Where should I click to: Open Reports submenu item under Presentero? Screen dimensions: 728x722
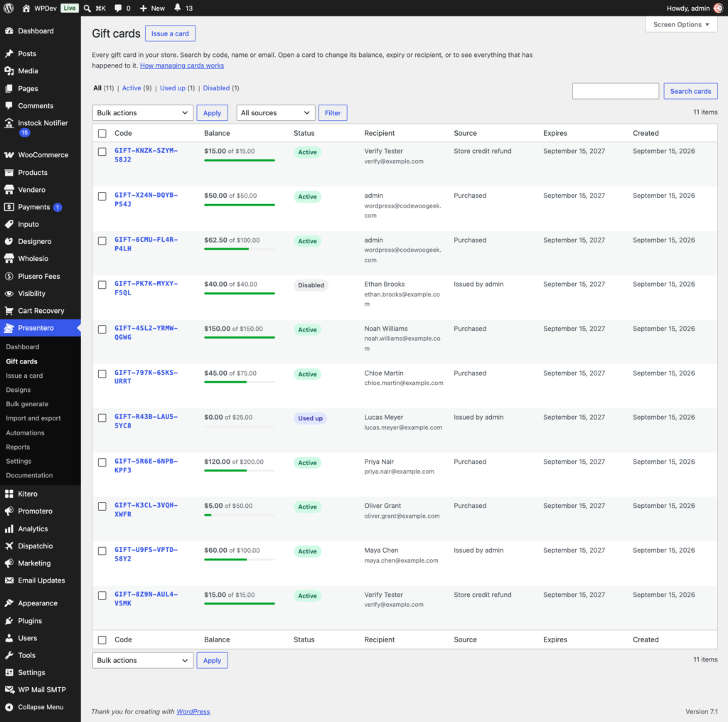click(x=18, y=447)
